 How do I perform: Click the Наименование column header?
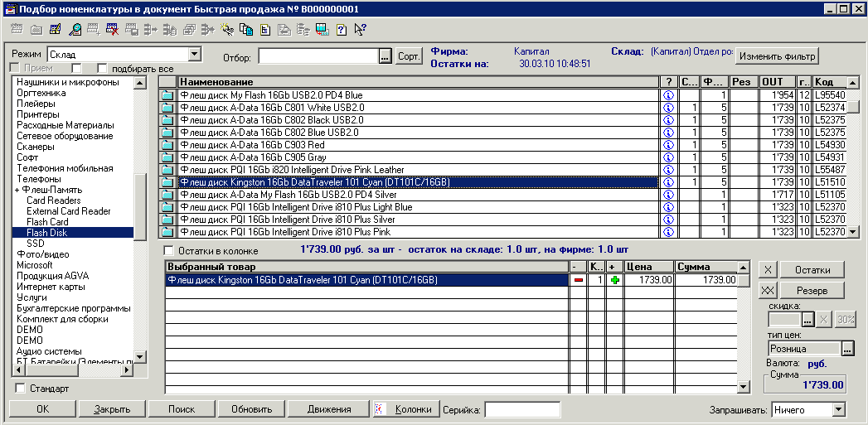[418, 82]
